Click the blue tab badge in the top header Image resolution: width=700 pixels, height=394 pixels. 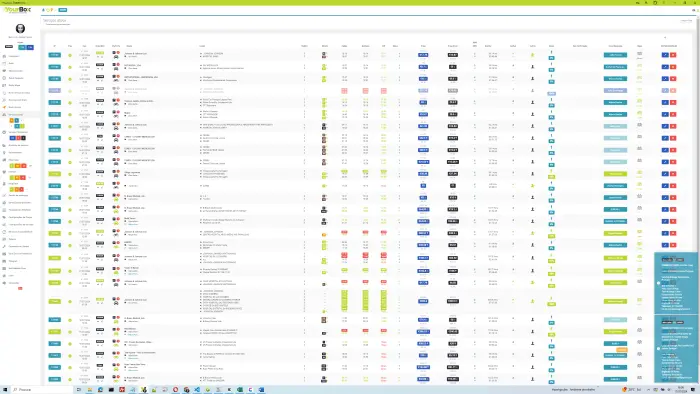[x=63, y=10]
